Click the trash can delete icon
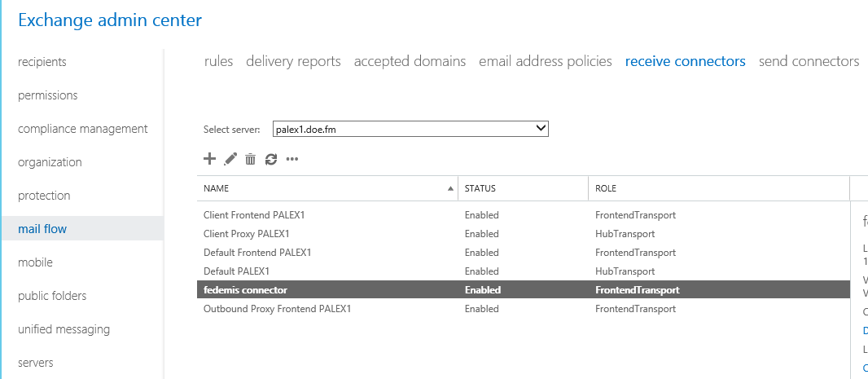Image resolution: width=868 pixels, height=379 pixels. point(251,160)
